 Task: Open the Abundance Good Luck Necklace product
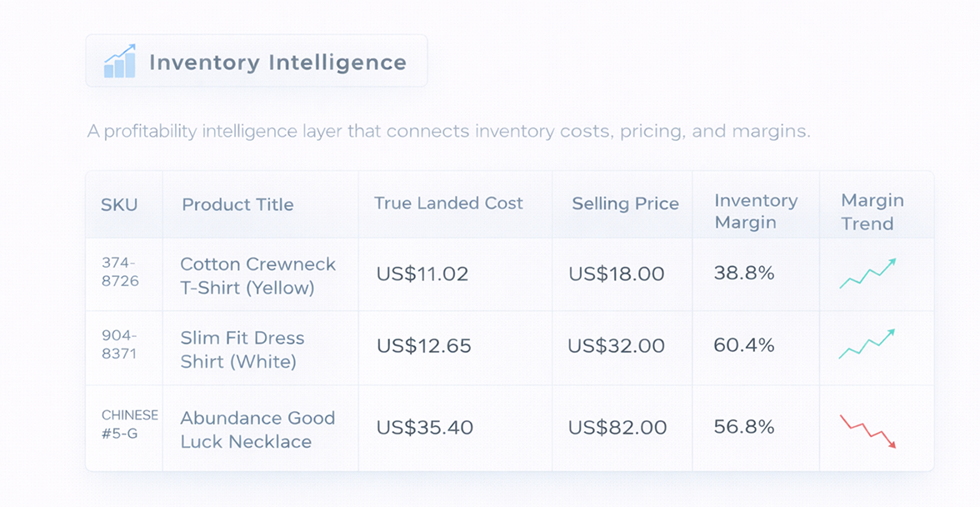tap(257, 429)
